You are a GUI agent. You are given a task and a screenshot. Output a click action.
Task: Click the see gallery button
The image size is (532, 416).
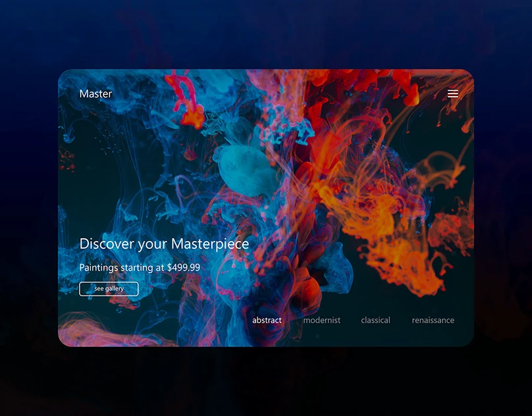(x=109, y=289)
